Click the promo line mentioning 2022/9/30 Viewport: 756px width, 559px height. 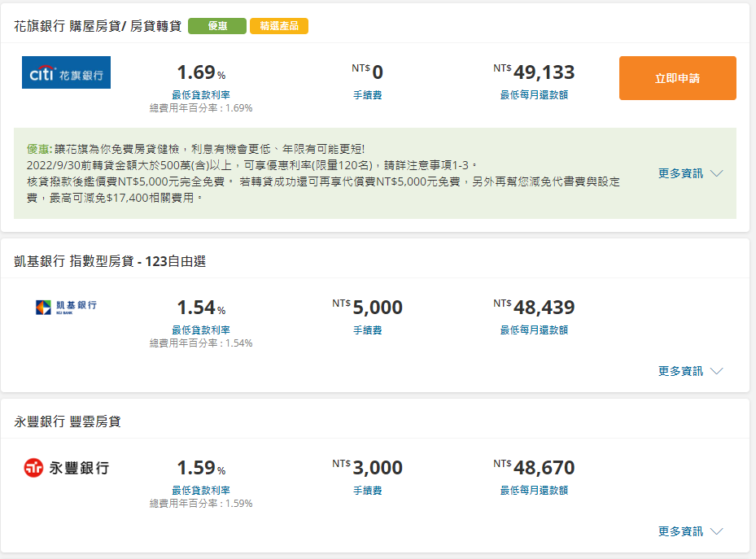[251, 165]
